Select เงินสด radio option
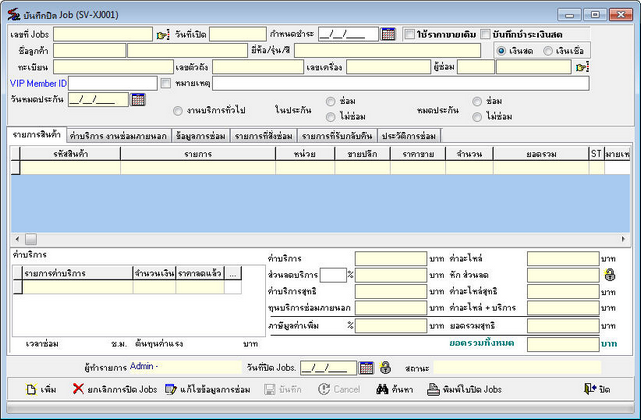Image resolution: width=641 pixels, height=420 pixels. pos(501,51)
